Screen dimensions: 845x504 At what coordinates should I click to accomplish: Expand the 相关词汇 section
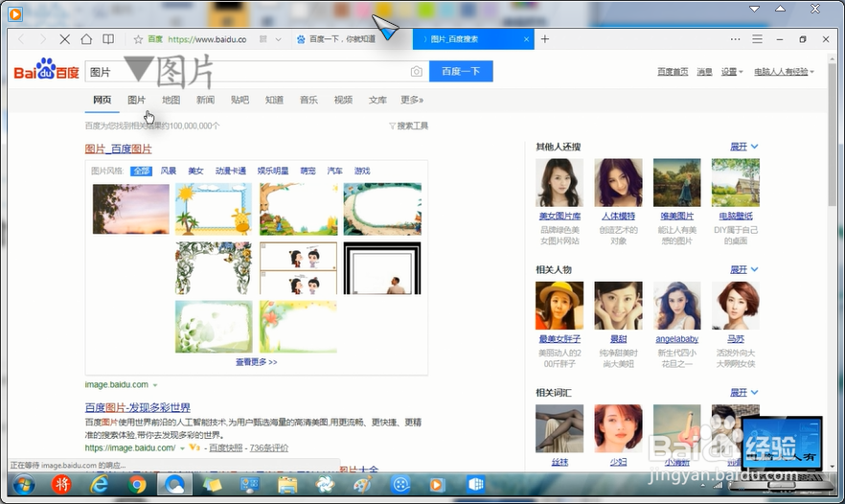[743, 393]
